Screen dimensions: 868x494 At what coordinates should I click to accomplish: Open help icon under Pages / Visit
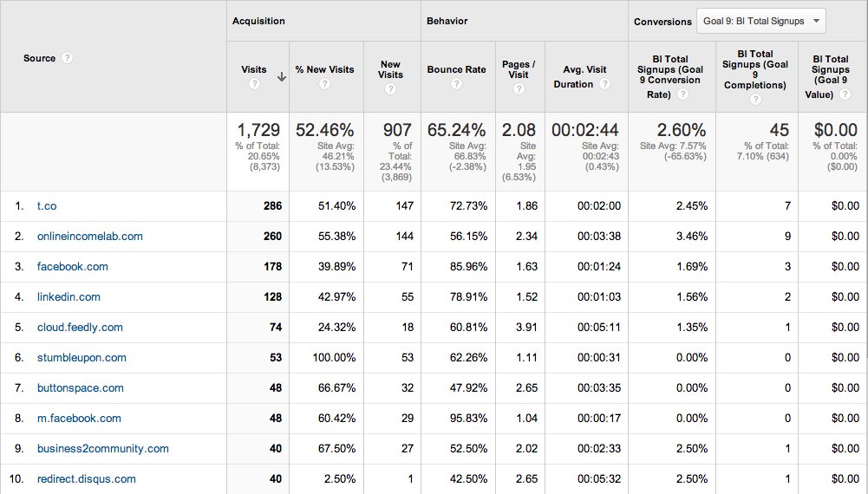coord(519,88)
